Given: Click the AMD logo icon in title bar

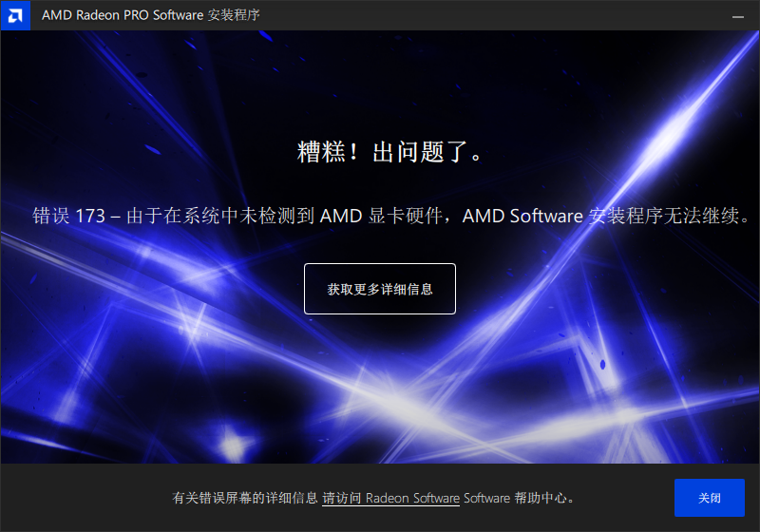Looking at the screenshot, I should tap(15, 15).
